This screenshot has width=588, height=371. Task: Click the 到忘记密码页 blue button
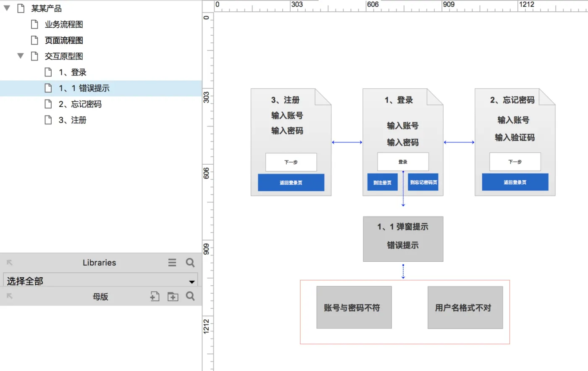tap(423, 182)
